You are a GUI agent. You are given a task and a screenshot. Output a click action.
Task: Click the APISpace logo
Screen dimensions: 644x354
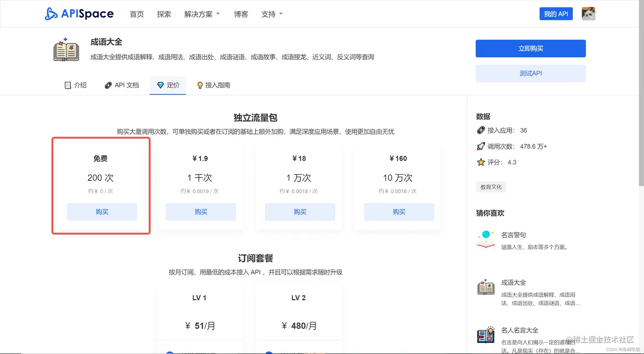click(79, 13)
